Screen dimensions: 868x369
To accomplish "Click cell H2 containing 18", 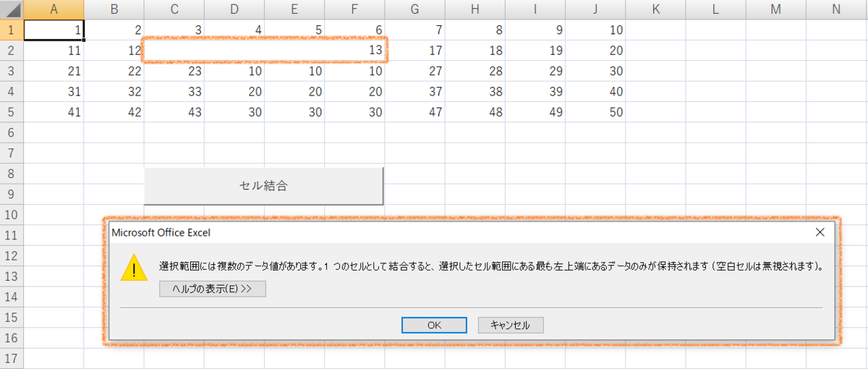I will (475, 51).
